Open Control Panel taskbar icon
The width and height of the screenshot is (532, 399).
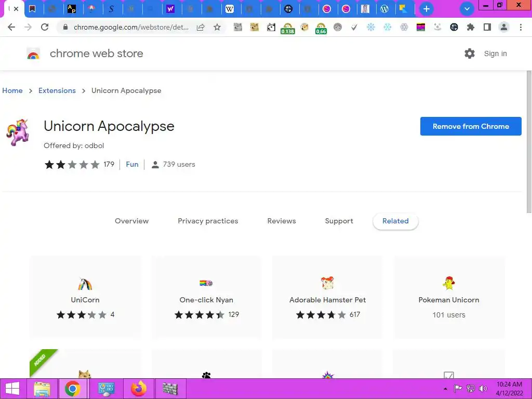106,389
